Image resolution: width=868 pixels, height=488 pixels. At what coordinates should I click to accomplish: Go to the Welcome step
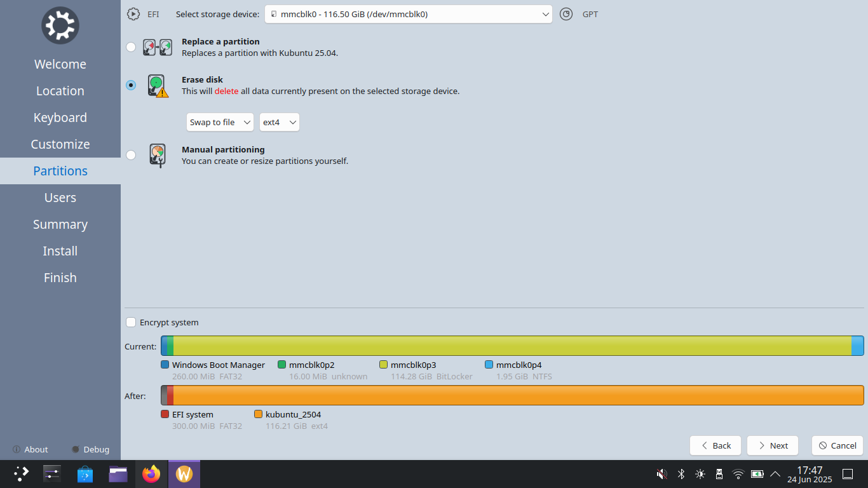pos(60,64)
